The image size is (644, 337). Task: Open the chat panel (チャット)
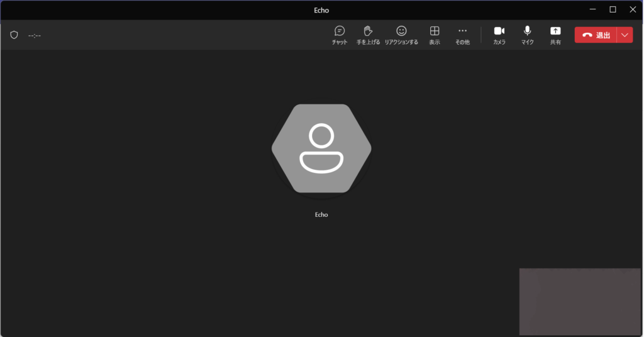coord(340,35)
